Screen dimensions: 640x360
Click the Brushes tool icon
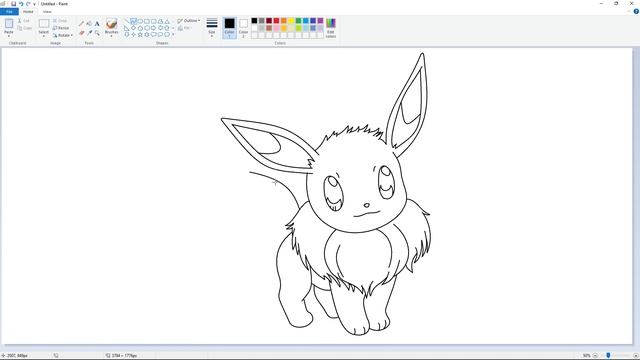111,23
